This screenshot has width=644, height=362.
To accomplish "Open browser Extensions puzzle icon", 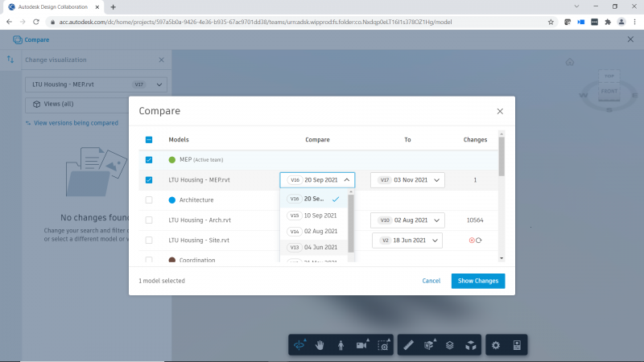I will [x=608, y=23].
